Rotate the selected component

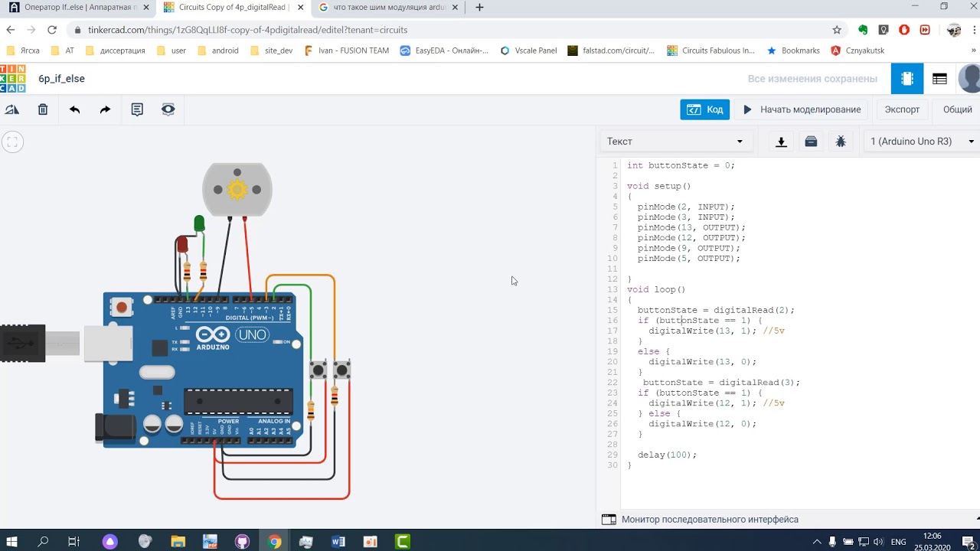(12, 109)
